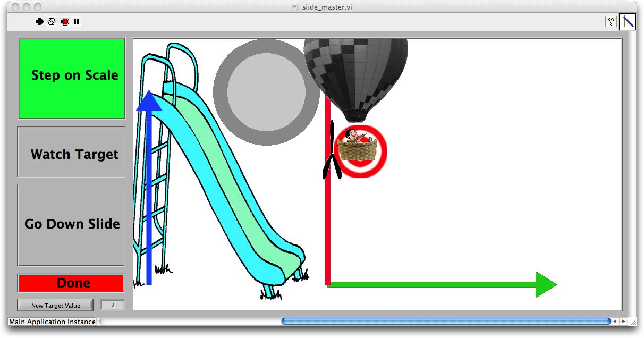Click the red bullseye target graphic
Viewport: 644px width, 338px height.
[x=360, y=151]
